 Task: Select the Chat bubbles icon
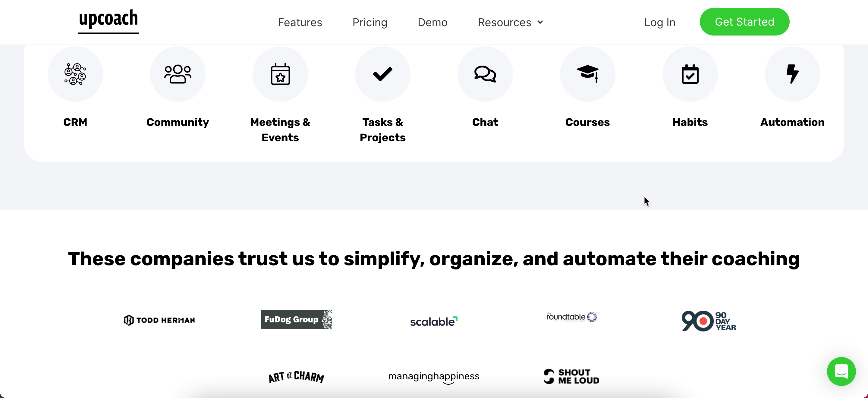[x=485, y=74]
